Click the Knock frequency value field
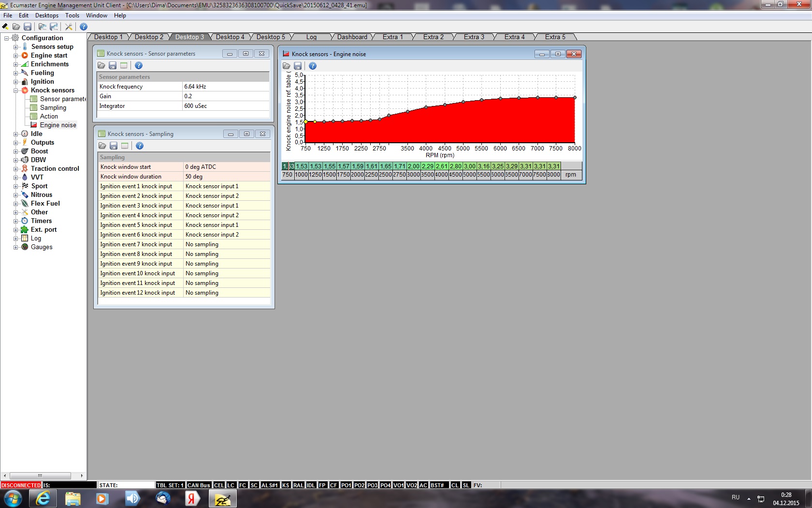The height and width of the screenshot is (508, 812). pos(225,87)
